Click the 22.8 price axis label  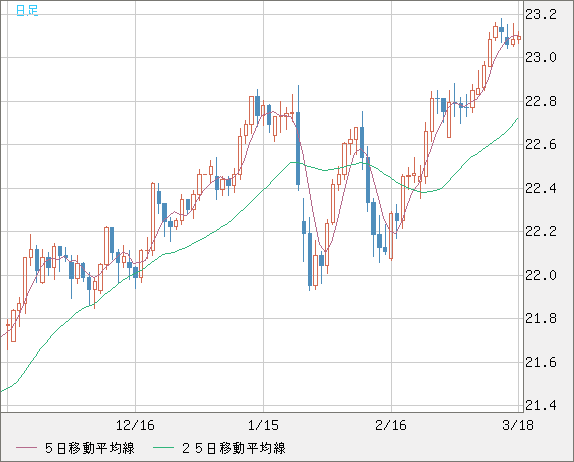coord(541,101)
